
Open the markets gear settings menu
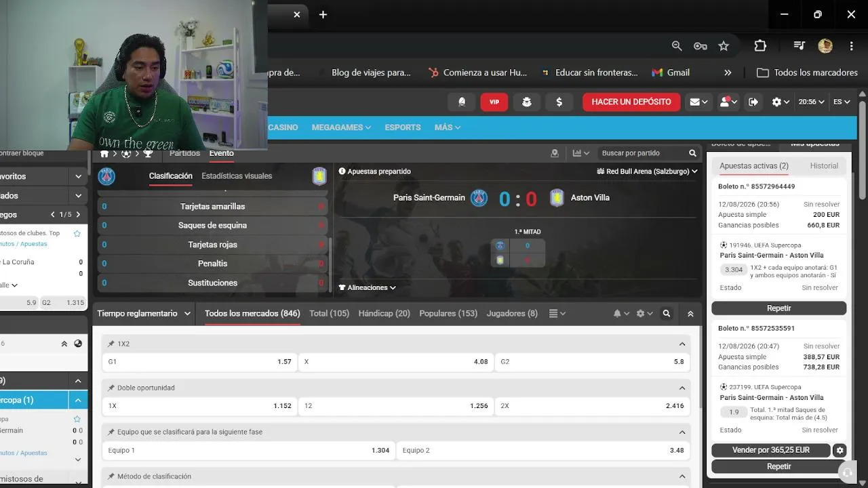click(x=644, y=313)
